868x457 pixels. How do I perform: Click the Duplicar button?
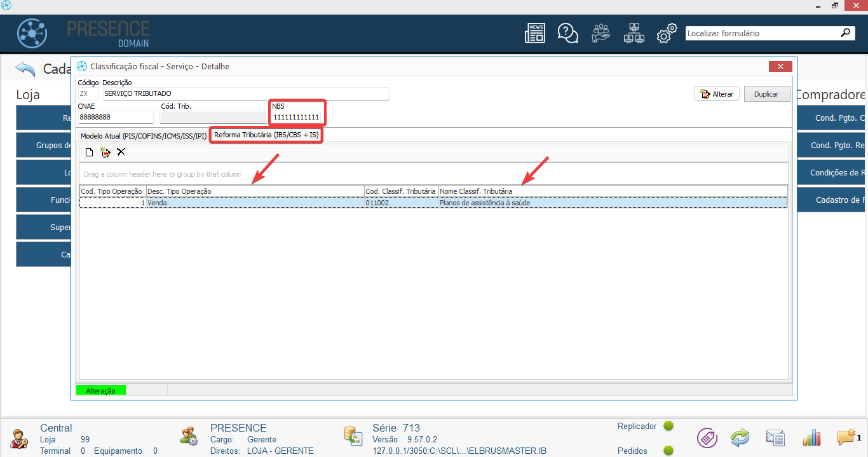[766, 93]
